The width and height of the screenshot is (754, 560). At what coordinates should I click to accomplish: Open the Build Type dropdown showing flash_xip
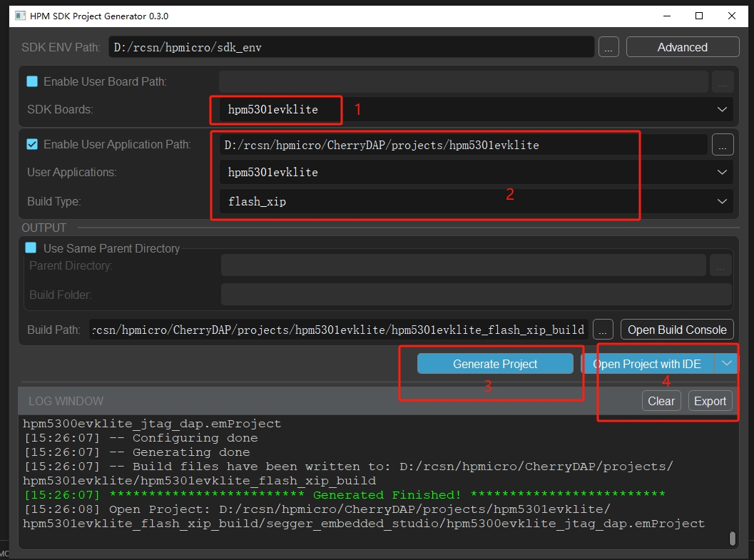tap(721, 200)
